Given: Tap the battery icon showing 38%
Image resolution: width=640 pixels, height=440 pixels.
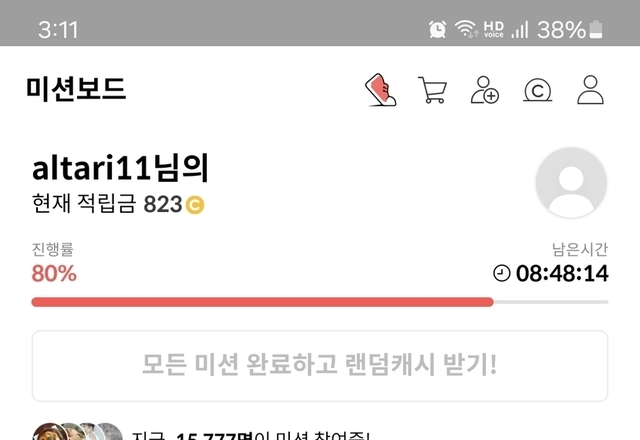Looking at the screenshot, I should click(x=596, y=29).
